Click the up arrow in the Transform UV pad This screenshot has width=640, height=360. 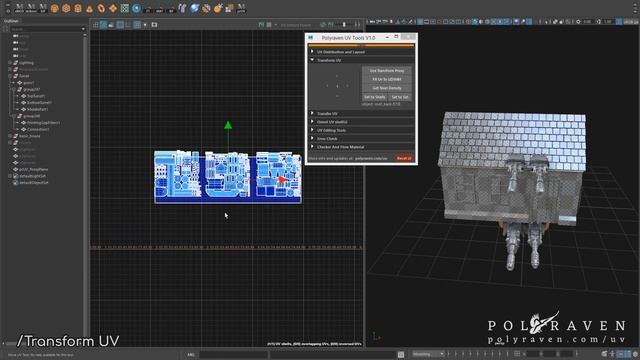click(x=337, y=76)
